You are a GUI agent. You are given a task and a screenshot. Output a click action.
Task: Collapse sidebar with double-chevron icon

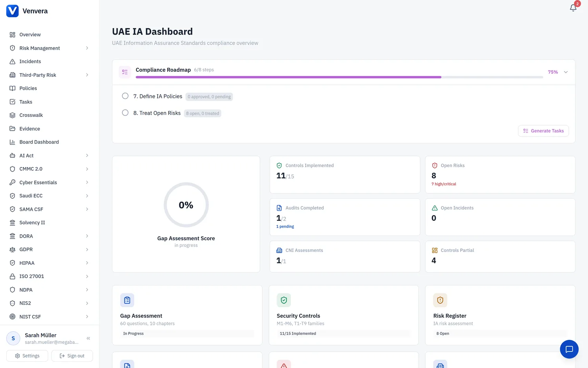click(x=89, y=338)
